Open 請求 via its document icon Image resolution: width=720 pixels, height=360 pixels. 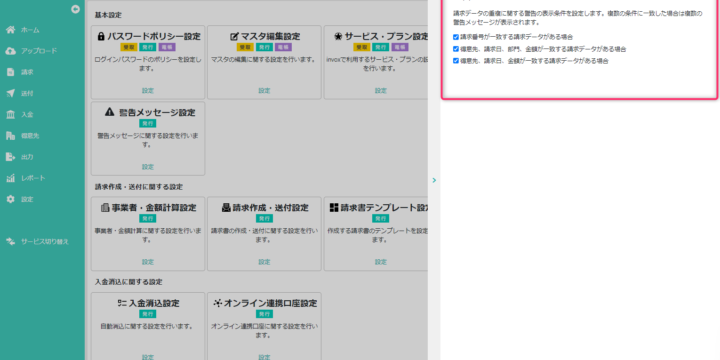click(x=11, y=72)
